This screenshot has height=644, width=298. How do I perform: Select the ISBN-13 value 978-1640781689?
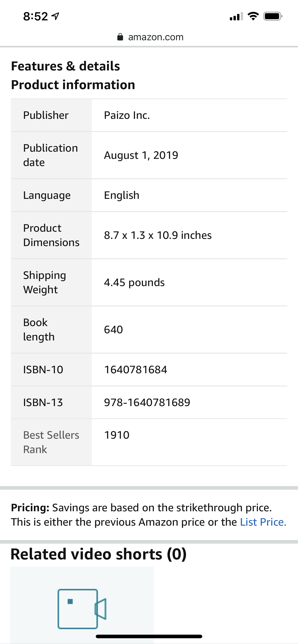click(147, 402)
